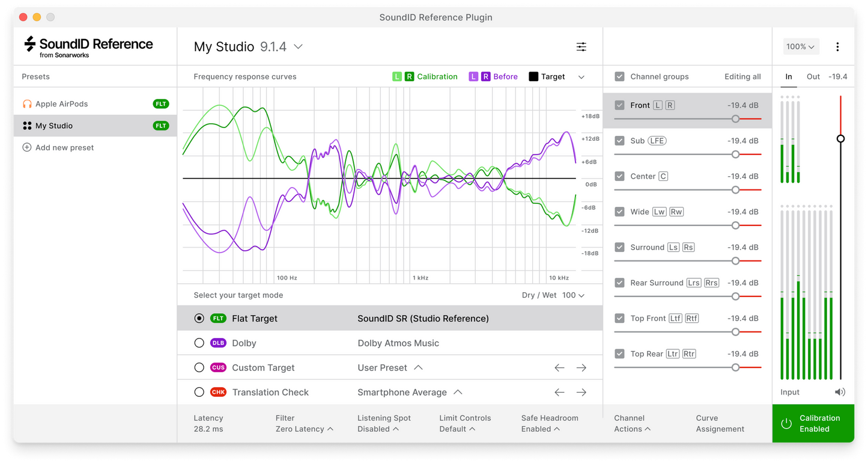Click the FLT badge on My Studio preset
Image resolution: width=868 pixels, height=463 pixels.
(x=161, y=126)
